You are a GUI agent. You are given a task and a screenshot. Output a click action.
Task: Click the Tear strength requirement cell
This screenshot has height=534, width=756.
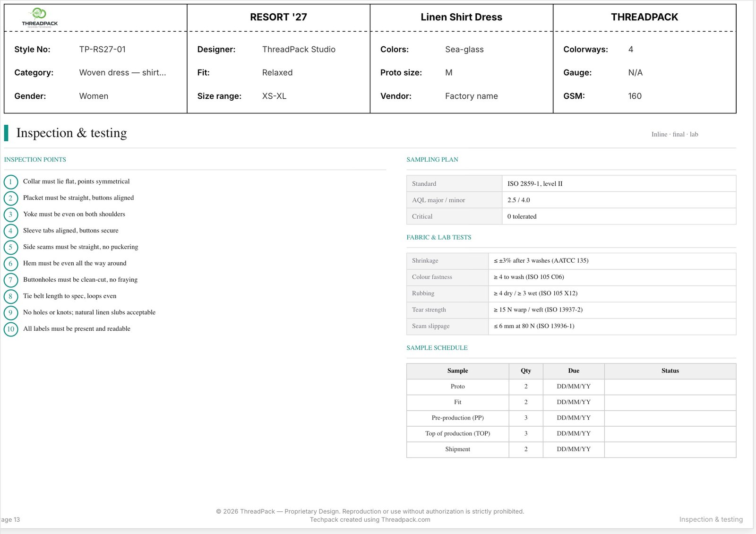pyautogui.click(x=612, y=310)
